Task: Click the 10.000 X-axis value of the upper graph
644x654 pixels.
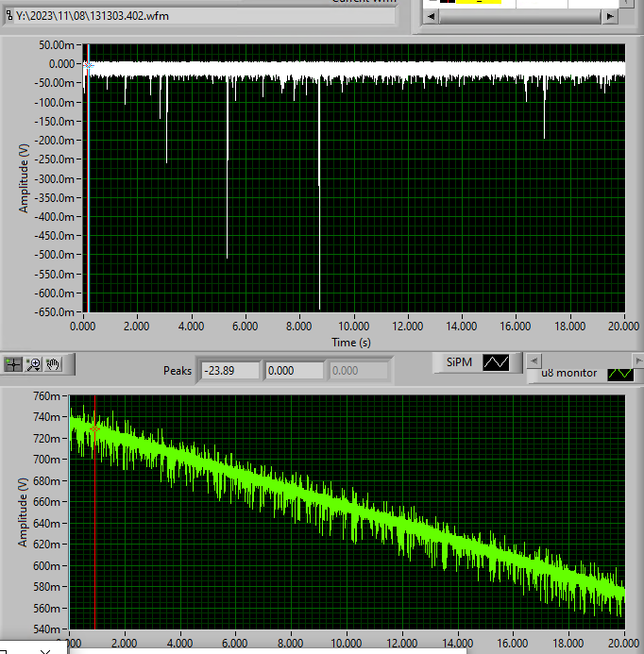Action: pyautogui.click(x=353, y=327)
